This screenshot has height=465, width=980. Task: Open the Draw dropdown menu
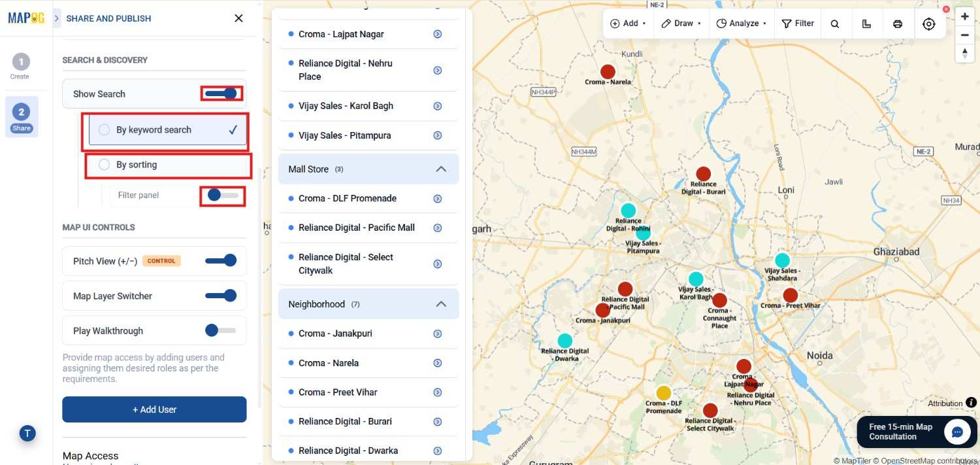[681, 24]
